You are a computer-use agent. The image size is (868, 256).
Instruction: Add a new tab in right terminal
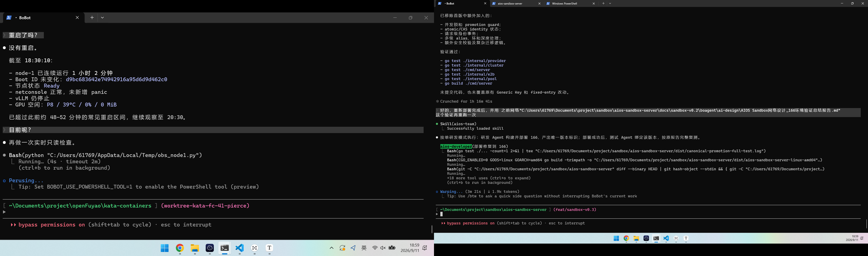pyautogui.click(x=604, y=3)
